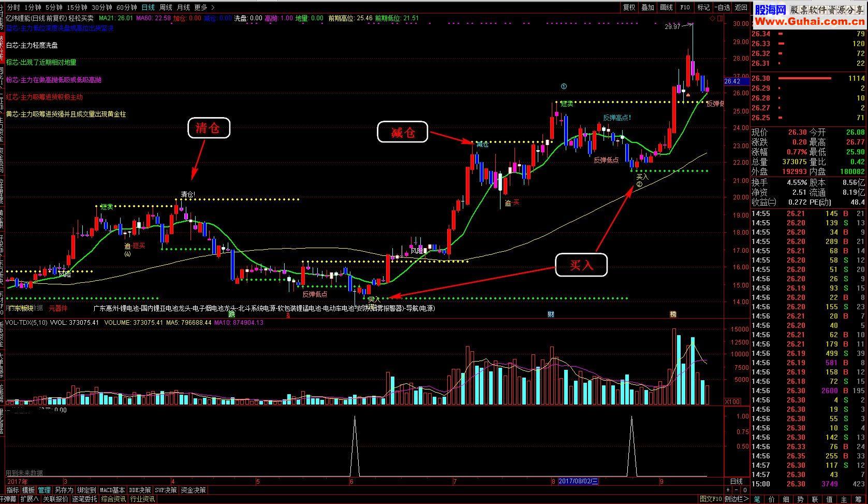Click the 2017/08/02 date label
Image resolution: width=868 pixels, height=504 pixels.
pyautogui.click(x=578, y=481)
